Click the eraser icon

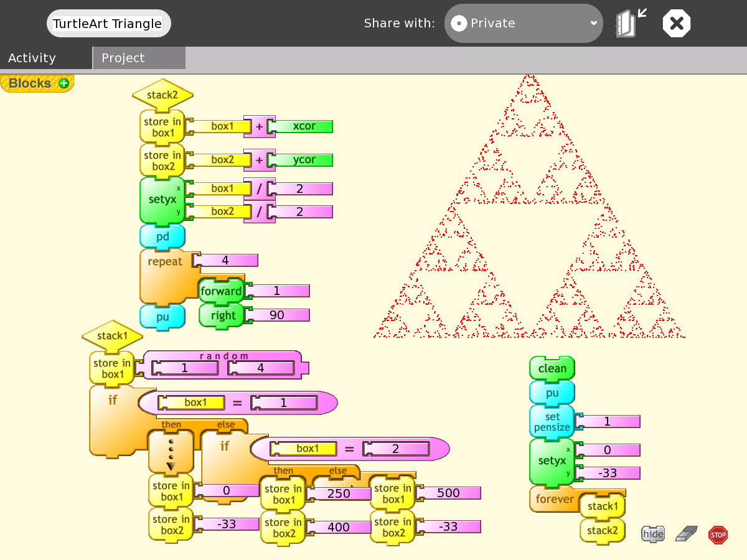tap(687, 534)
